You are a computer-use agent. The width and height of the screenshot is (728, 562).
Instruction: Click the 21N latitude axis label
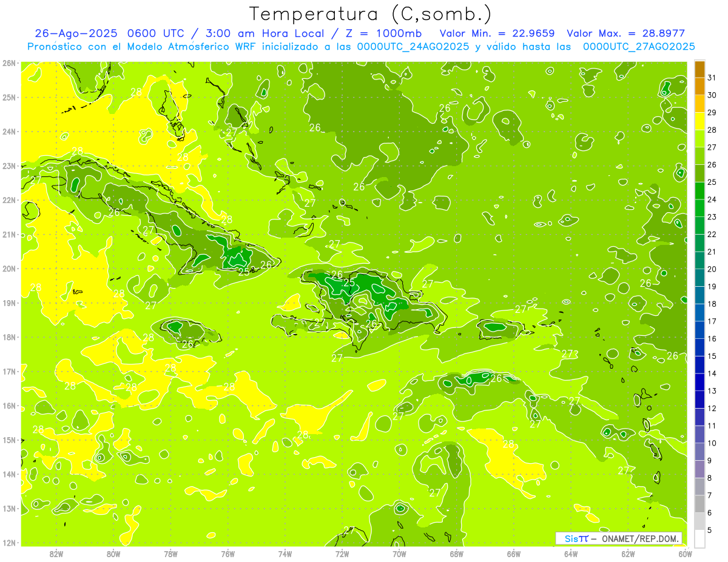[x=9, y=235]
